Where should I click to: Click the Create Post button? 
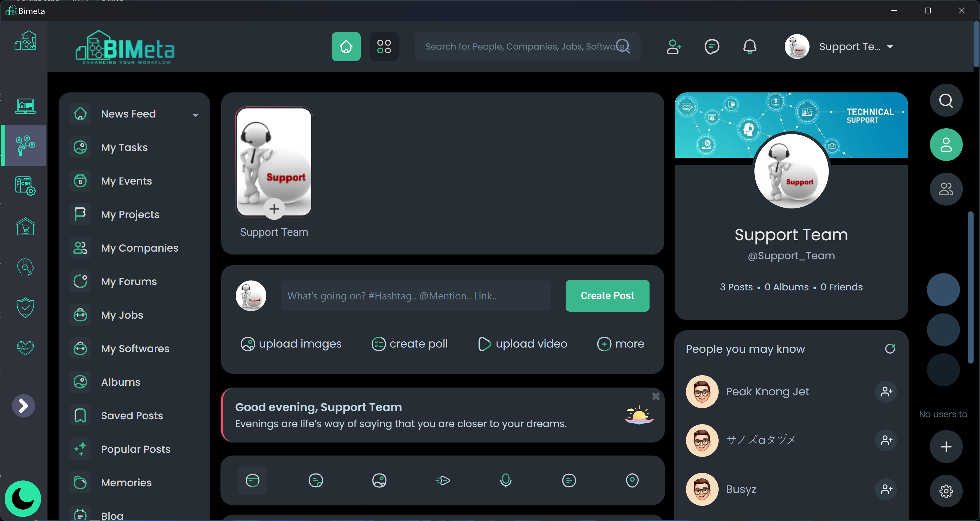point(607,296)
